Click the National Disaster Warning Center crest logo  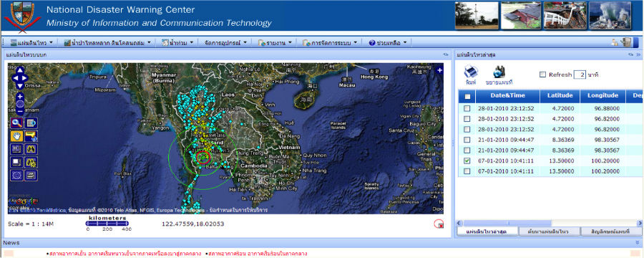(x=23, y=16)
